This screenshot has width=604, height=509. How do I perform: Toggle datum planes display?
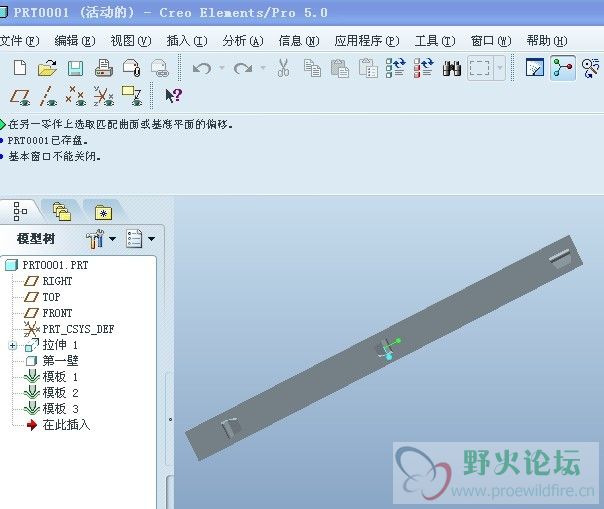pyautogui.click(x=20, y=96)
